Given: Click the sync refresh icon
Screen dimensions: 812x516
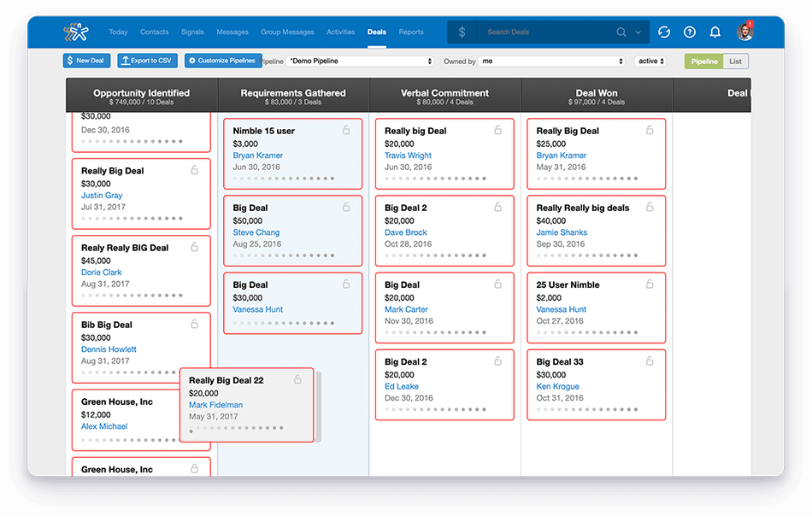Looking at the screenshot, I should tap(664, 32).
